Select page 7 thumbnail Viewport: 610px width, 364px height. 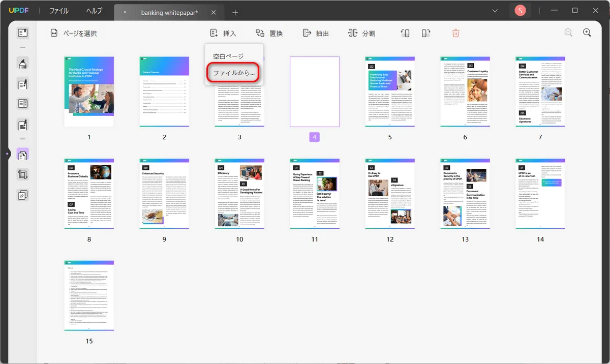tap(540, 92)
